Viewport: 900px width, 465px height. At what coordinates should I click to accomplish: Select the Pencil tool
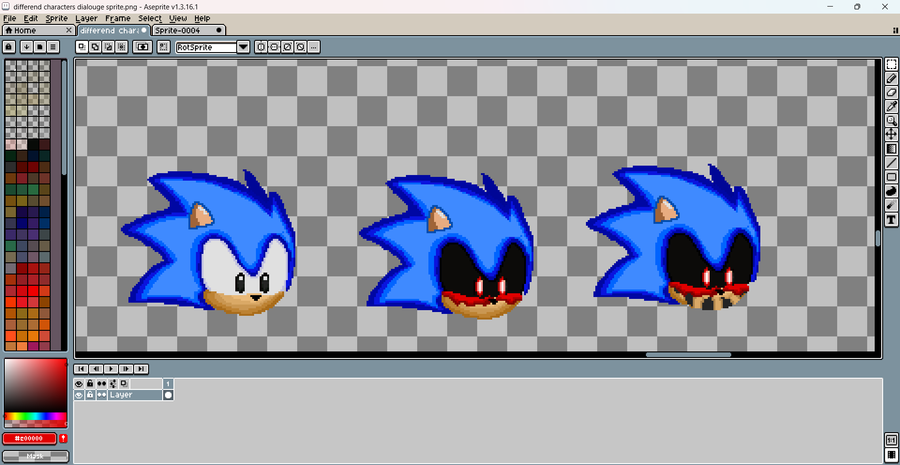[x=891, y=78]
